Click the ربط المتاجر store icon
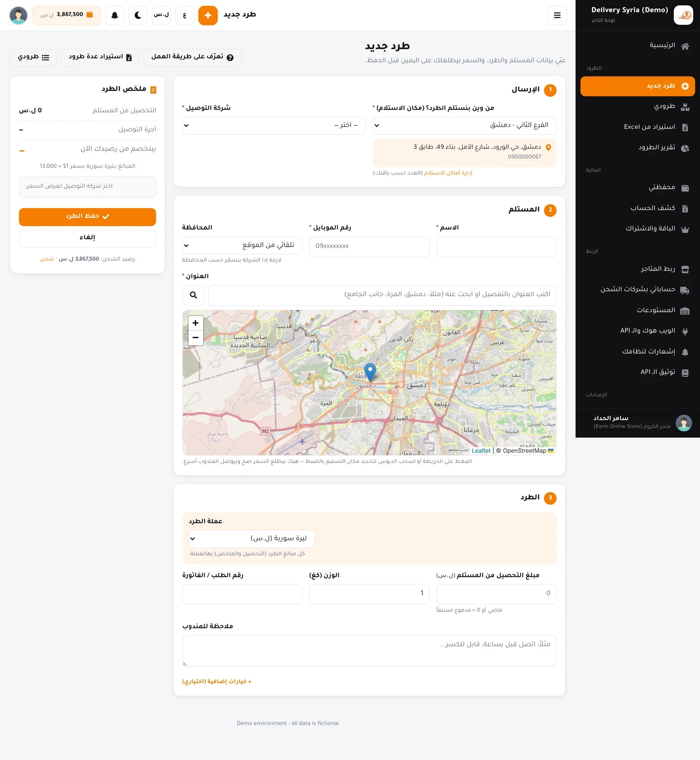This screenshot has width=700, height=760. [685, 269]
